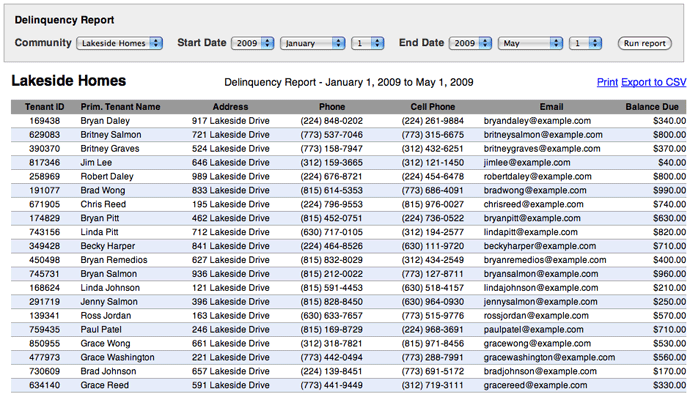Click address 721 Lakeside Drive
This screenshot has height=396, width=689.
pyautogui.click(x=231, y=134)
